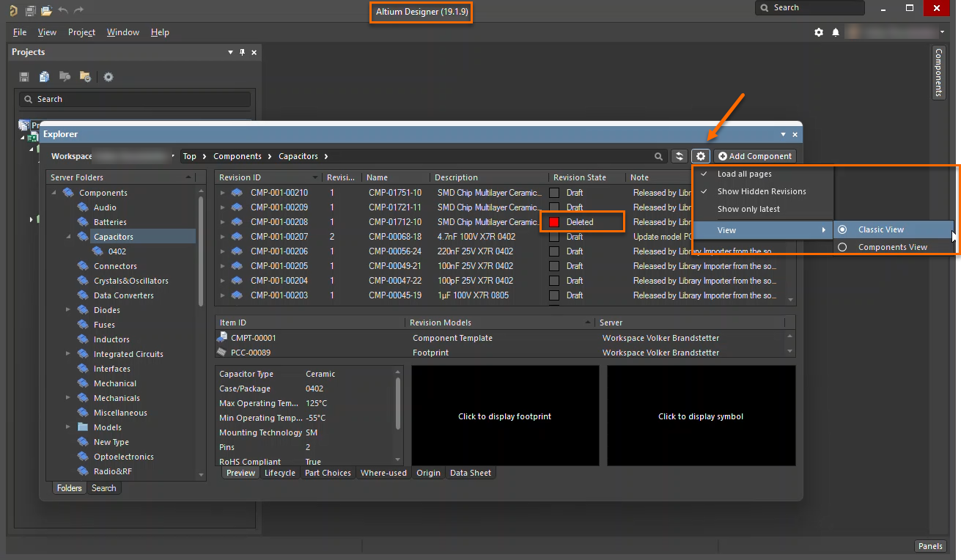Open the View submenu item

pyautogui.click(x=763, y=230)
